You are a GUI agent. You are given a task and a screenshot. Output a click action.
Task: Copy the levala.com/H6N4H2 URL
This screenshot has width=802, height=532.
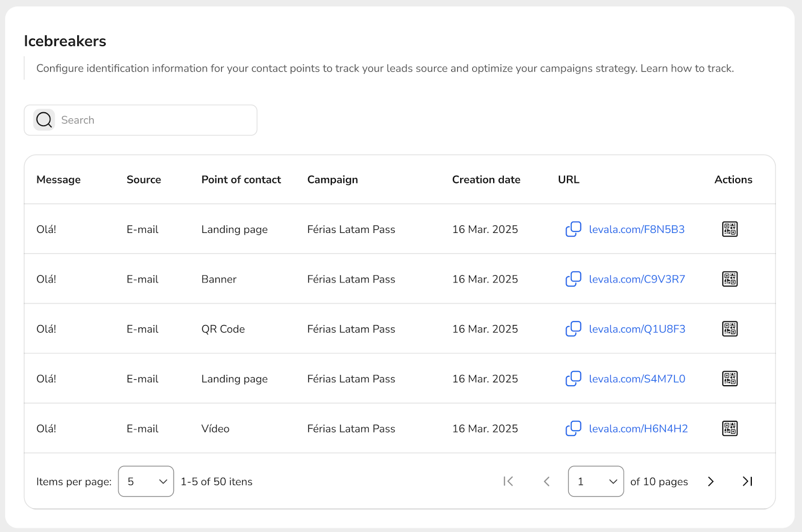point(573,428)
